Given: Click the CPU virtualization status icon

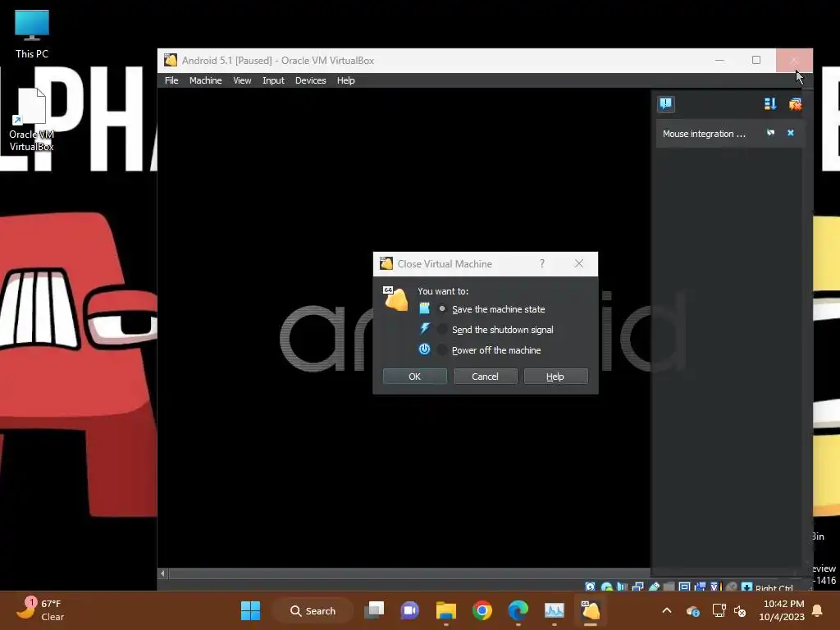Looking at the screenshot, I should coord(716,587).
